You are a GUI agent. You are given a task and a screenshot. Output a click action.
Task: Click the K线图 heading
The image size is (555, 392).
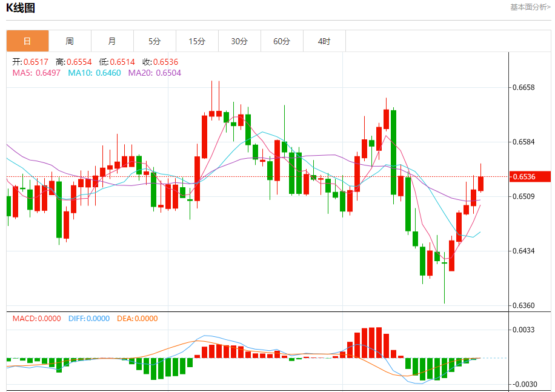(21, 8)
